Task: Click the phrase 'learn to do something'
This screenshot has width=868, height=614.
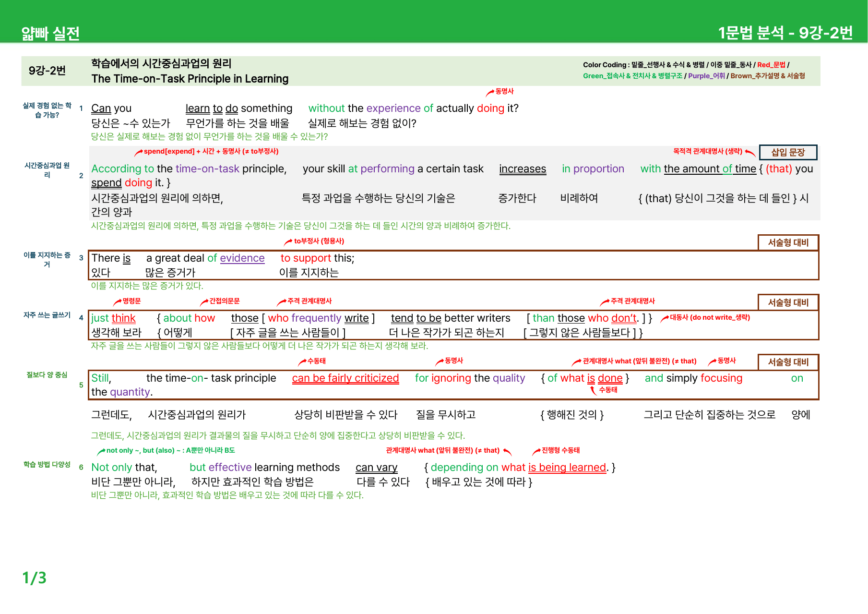Action: tap(239, 108)
